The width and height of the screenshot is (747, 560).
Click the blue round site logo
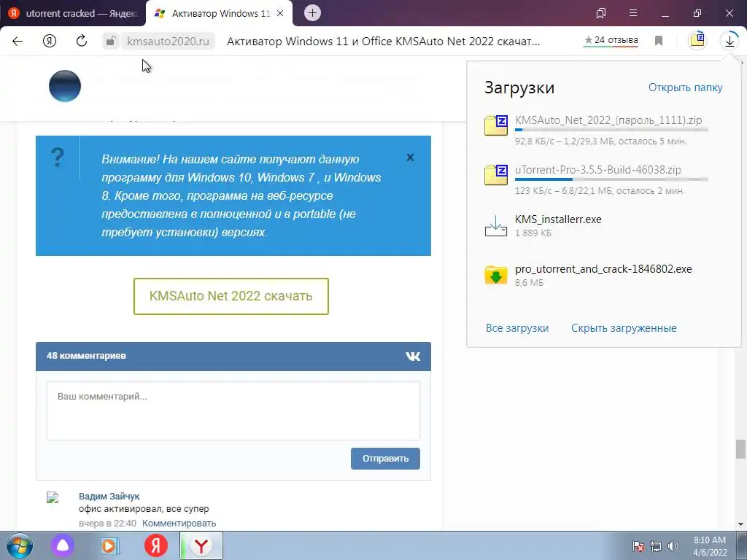65,86
